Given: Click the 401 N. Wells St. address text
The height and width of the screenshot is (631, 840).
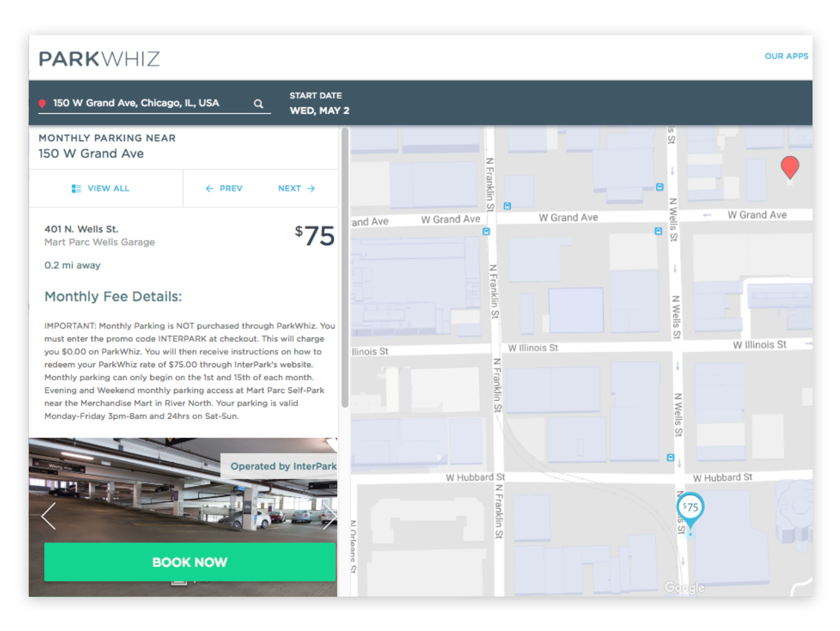Looking at the screenshot, I should coord(81,229).
